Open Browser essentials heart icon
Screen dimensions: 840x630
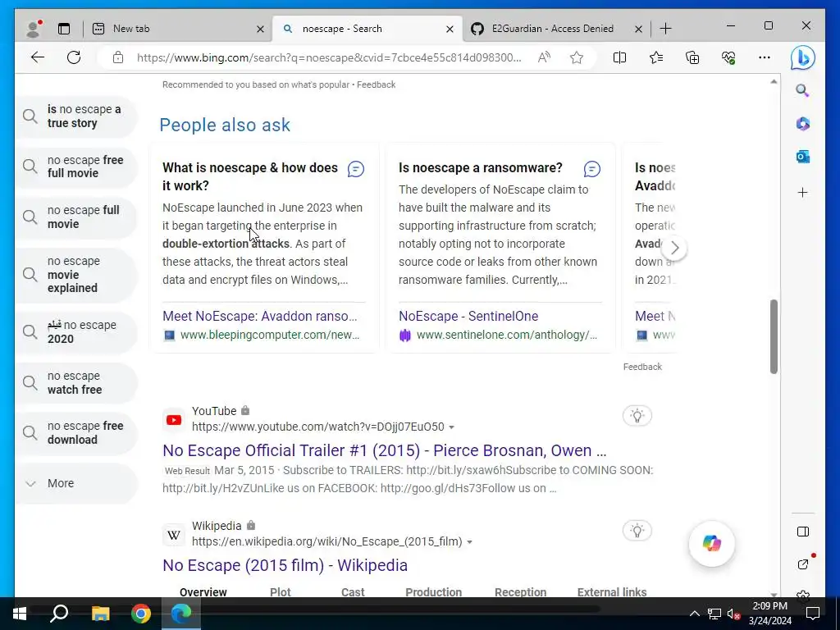(x=728, y=57)
